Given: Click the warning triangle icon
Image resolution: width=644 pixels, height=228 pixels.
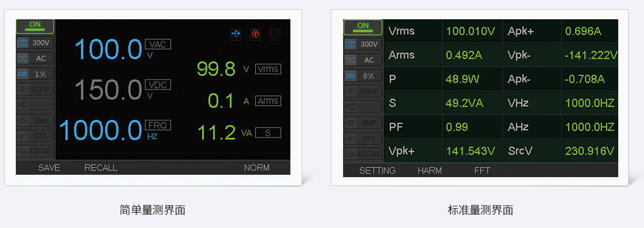Looking at the screenshot, I should click(x=275, y=34).
